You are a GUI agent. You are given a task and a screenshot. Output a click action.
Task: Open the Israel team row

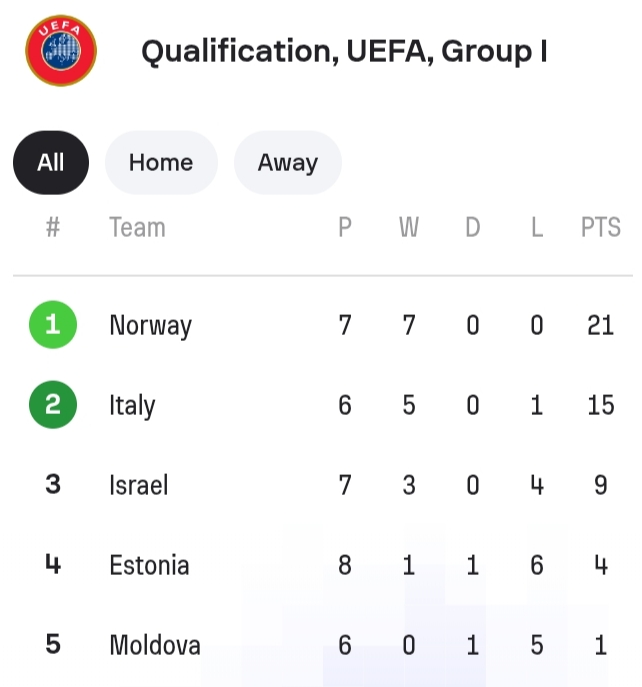click(138, 485)
